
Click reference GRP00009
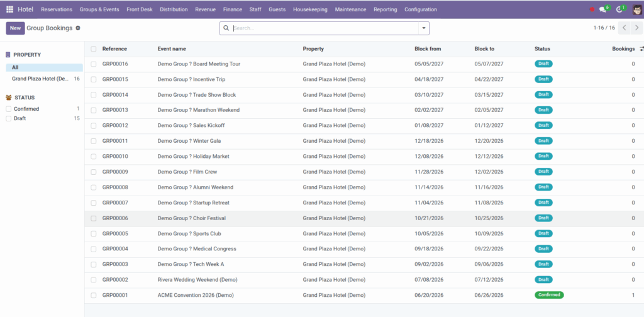[x=115, y=172]
